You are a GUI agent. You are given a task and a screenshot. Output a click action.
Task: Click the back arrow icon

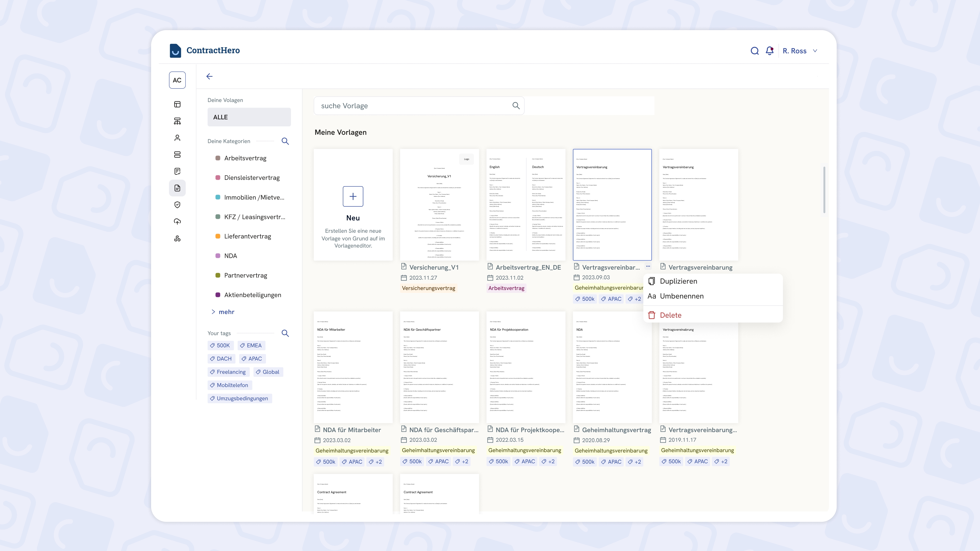(209, 77)
